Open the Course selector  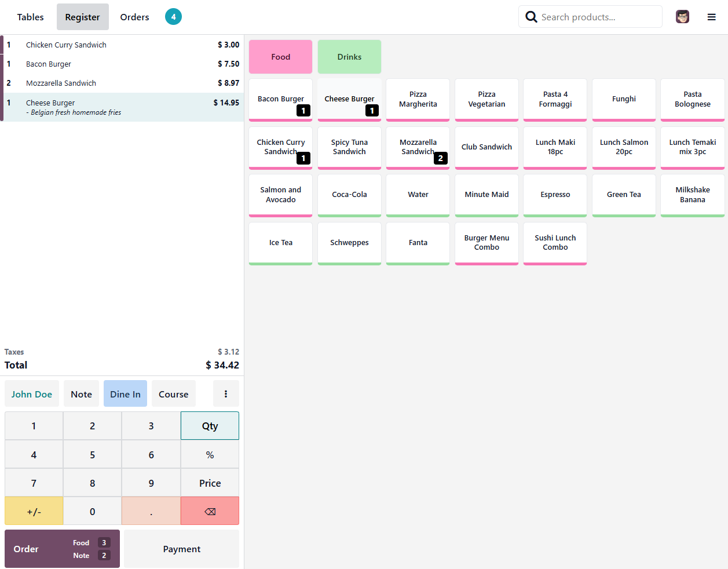(x=173, y=394)
